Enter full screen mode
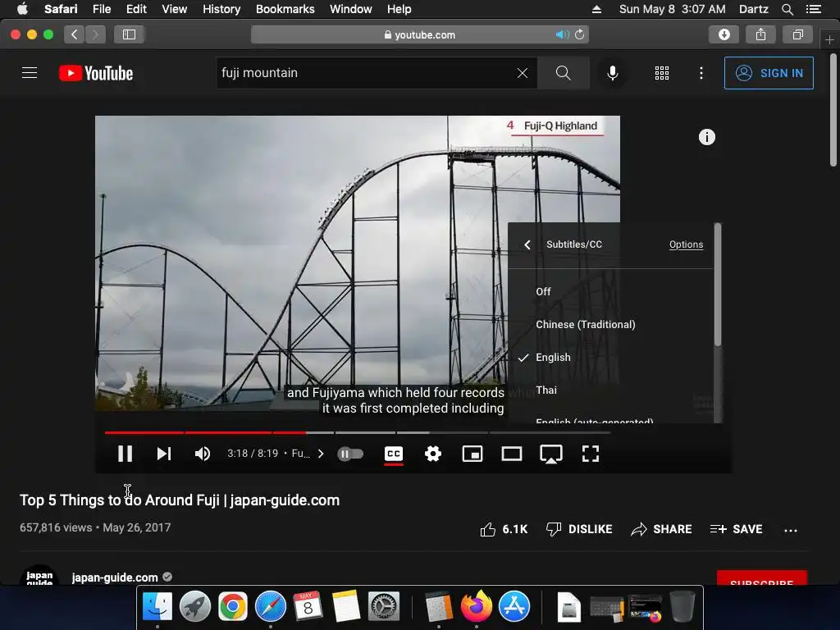Image resolution: width=840 pixels, height=630 pixels. (x=591, y=454)
